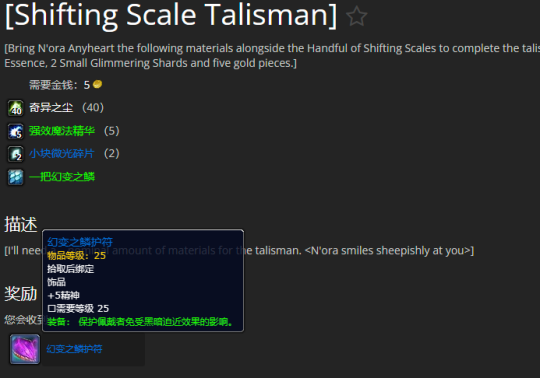Click the (40) quantity beside 奇异之尘
Image resolution: width=540 pixels, height=378 pixels.
(x=93, y=107)
